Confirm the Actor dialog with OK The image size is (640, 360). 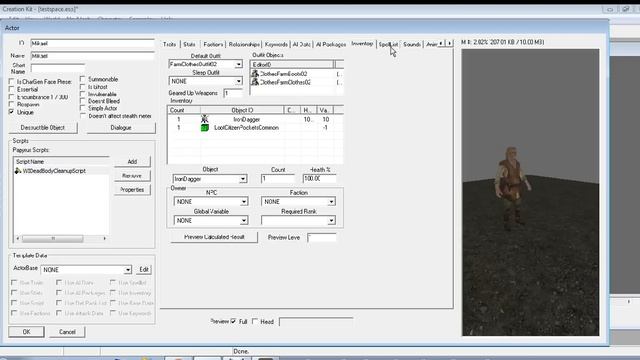tap(27, 332)
